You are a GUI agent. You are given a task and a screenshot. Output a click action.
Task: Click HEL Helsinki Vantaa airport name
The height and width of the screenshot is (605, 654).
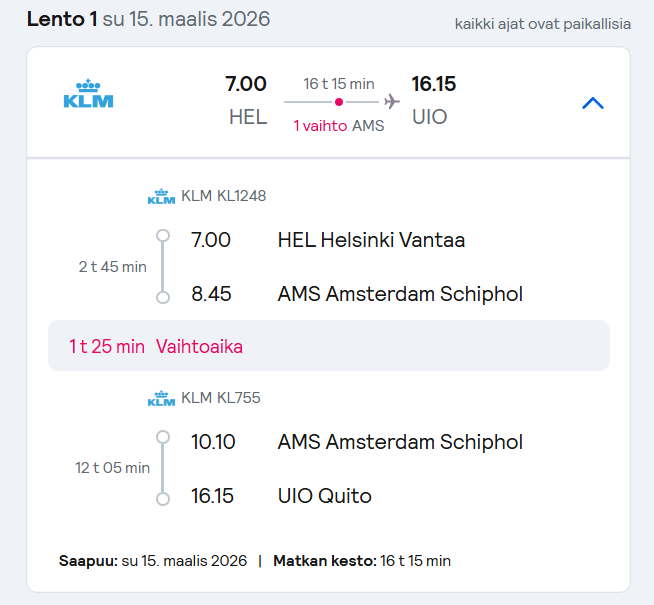coord(371,240)
